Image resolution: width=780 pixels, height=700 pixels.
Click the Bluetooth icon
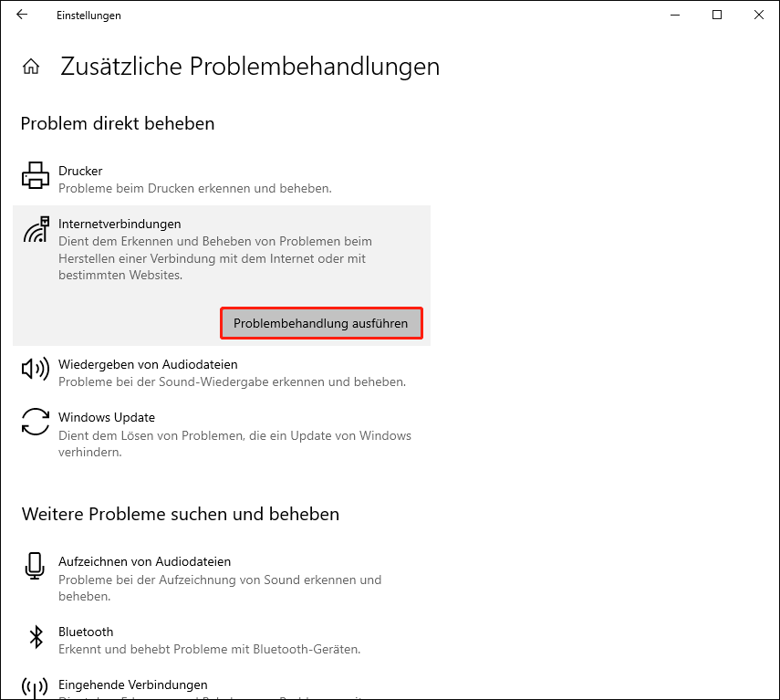pyautogui.click(x=35, y=637)
